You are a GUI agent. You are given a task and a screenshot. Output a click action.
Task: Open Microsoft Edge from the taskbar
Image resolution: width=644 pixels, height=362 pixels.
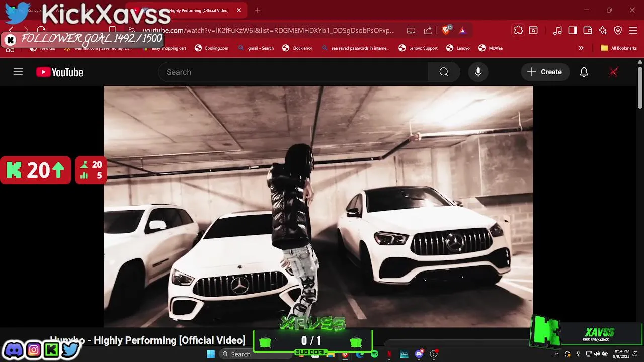pyautogui.click(x=360, y=354)
